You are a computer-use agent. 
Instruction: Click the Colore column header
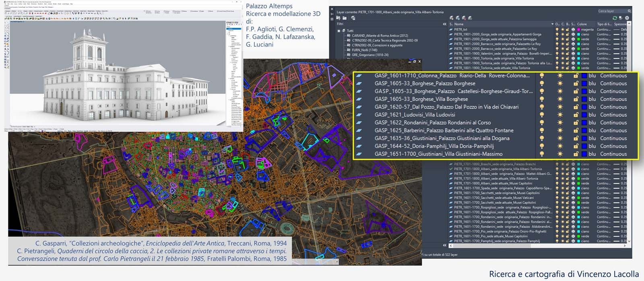click(x=582, y=24)
